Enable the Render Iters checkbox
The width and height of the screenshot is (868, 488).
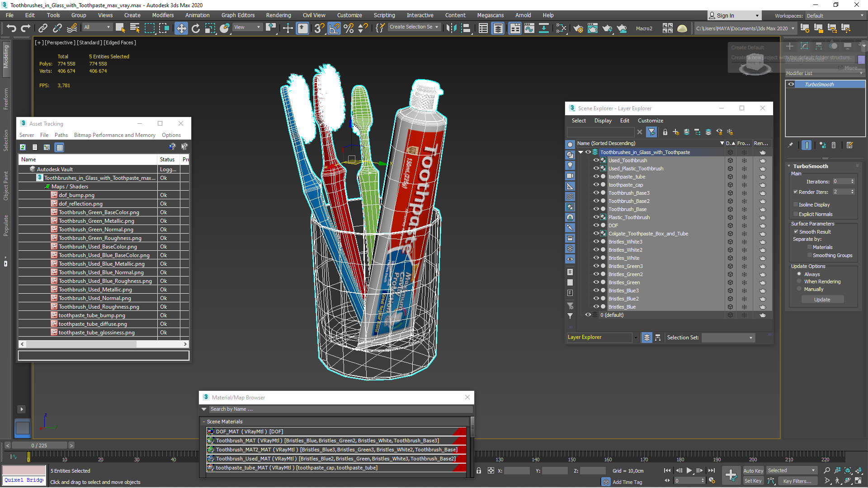point(795,192)
